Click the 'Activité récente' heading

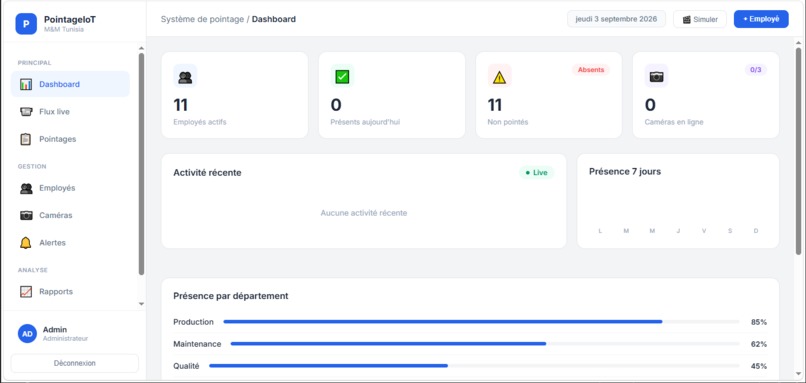207,173
